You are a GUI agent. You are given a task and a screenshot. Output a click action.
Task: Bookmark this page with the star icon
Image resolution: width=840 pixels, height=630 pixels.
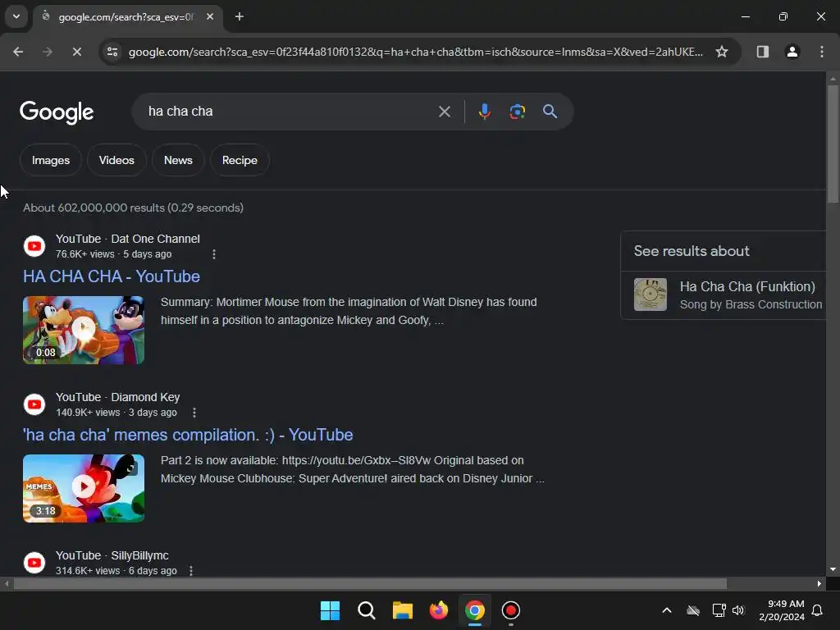coord(722,52)
